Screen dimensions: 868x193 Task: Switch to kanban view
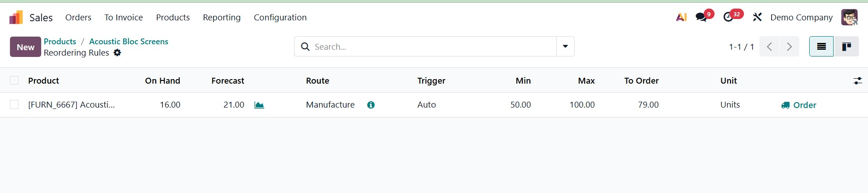pyautogui.click(x=846, y=47)
